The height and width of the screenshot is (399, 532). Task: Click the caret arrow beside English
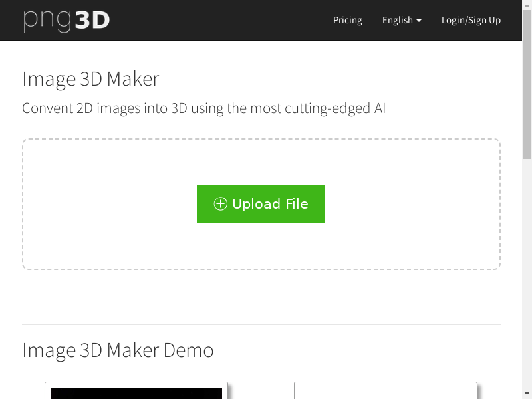point(419,21)
